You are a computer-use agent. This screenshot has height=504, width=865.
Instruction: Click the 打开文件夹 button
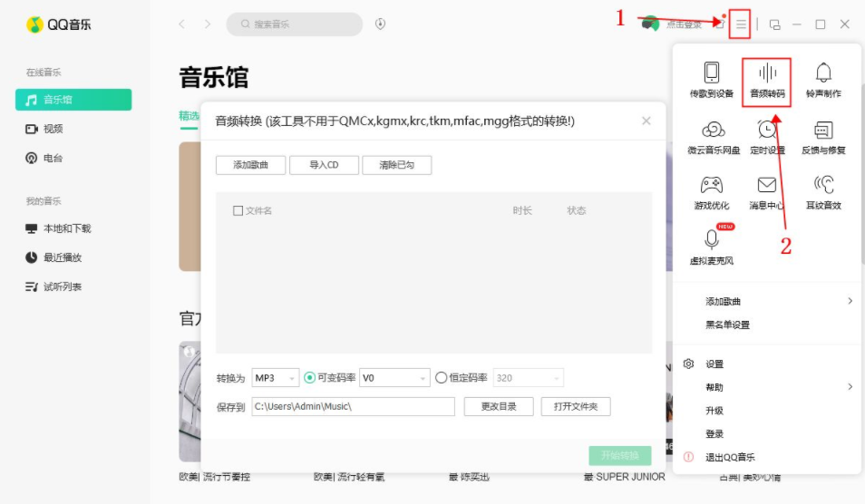pyautogui.click(x=576, y=406)
